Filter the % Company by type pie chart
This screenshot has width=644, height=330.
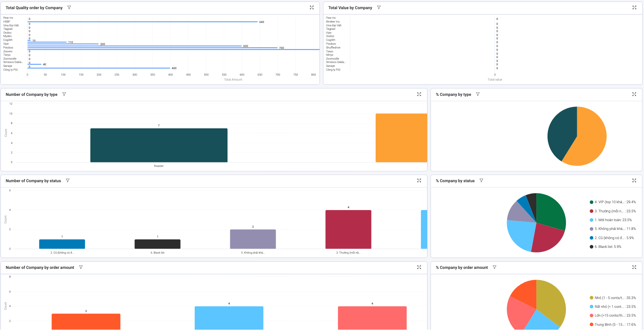click(x=478, y=94)
